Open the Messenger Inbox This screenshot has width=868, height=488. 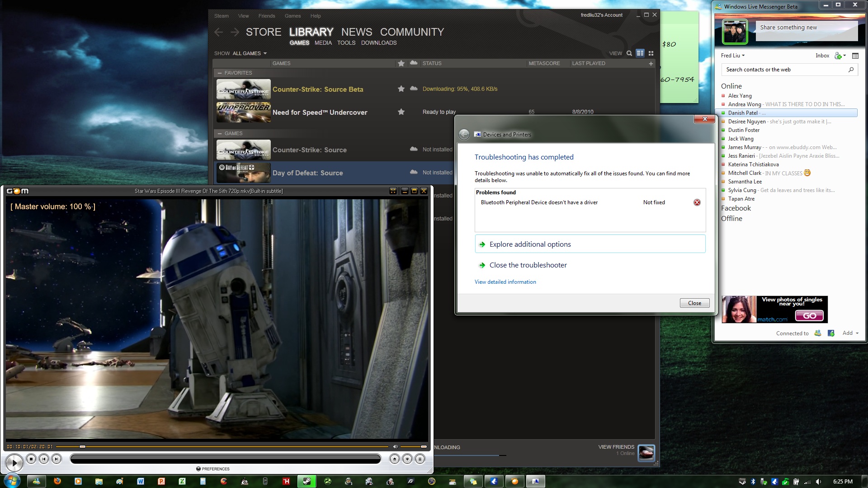click(x=822, y=56)
